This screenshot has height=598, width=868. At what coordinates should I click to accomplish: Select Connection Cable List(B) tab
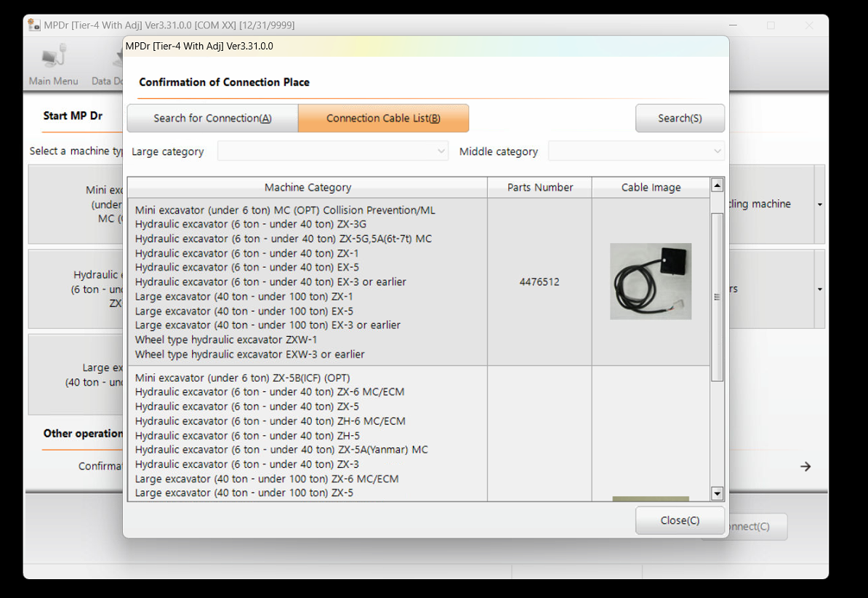383,118
